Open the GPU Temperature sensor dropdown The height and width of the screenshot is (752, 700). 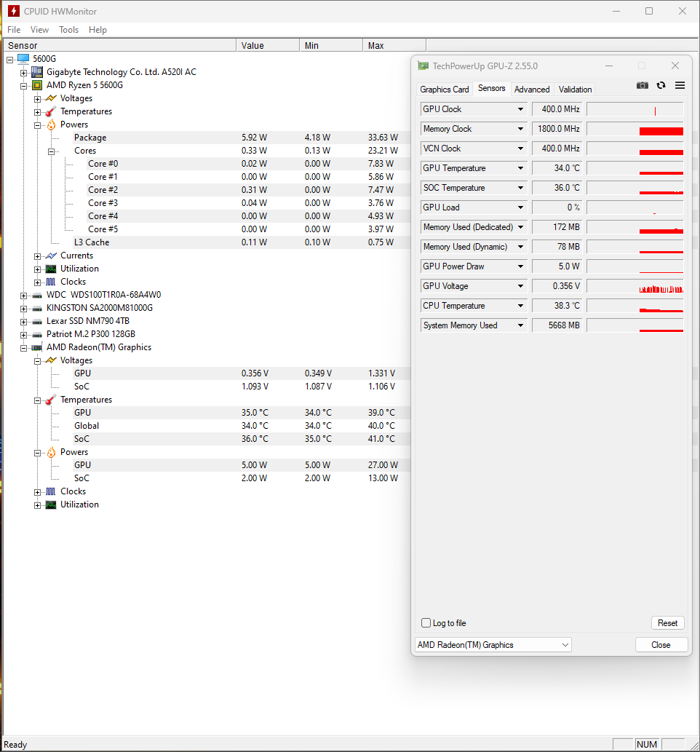(x=520, y=168)
